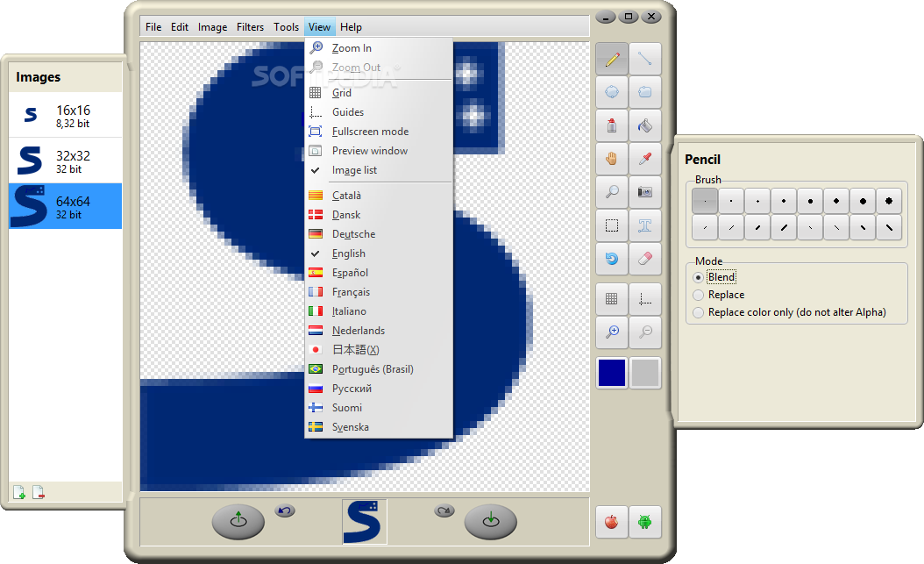Close the open View menu
Viewport: 924px width, 564px height.
tap(319, 27)
